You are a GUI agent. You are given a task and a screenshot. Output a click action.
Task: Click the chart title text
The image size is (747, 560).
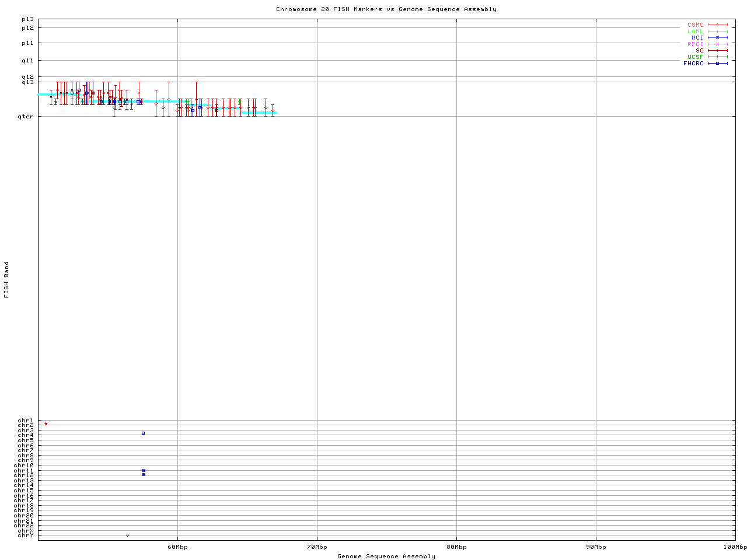pos(386,9)
